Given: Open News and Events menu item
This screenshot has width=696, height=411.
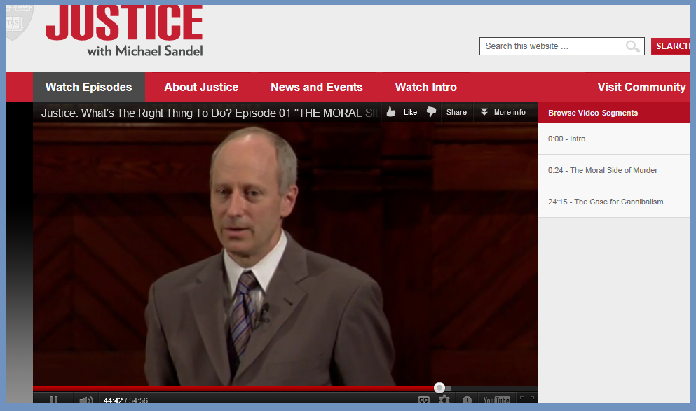Looking at the screenshot, I should 316,87.
